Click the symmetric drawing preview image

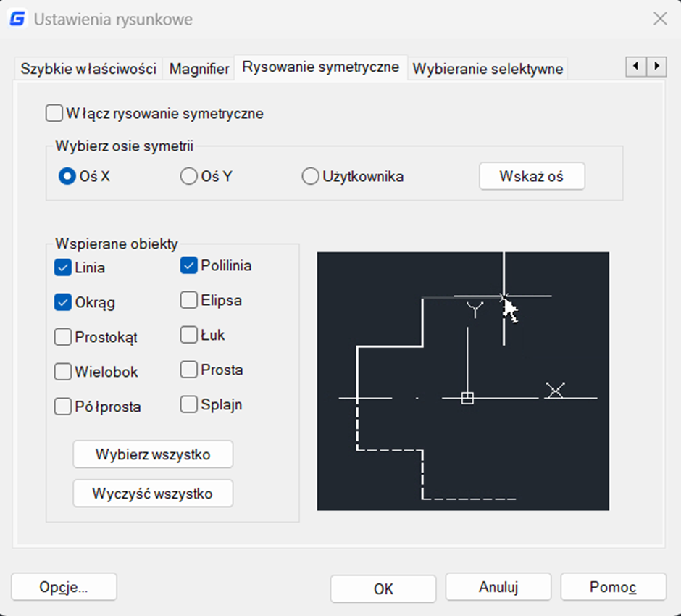[463, 381]
